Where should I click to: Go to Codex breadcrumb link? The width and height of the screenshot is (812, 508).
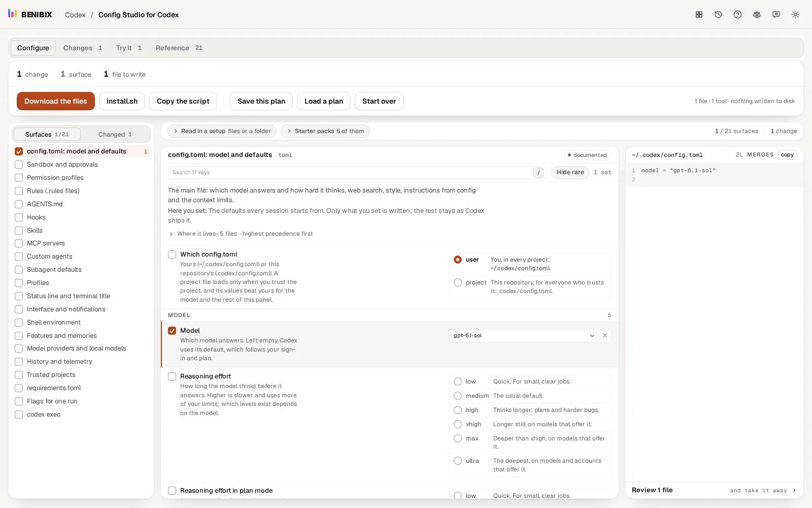point(75,15)
